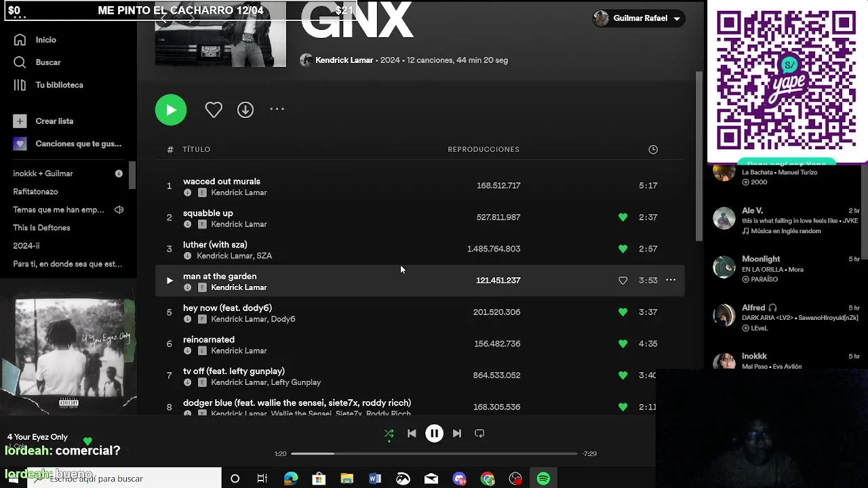
Task: Open Word from taskbar
Action: pyautogui.click(x=375, y=479)
